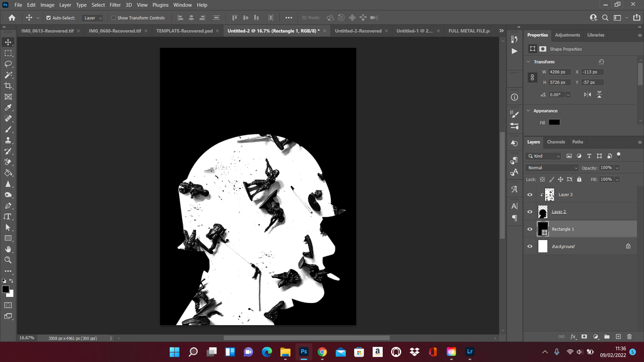The width and height of the screenshot is (644, 362).
Task: Select the Brush tool
Action: click(8, 129)
